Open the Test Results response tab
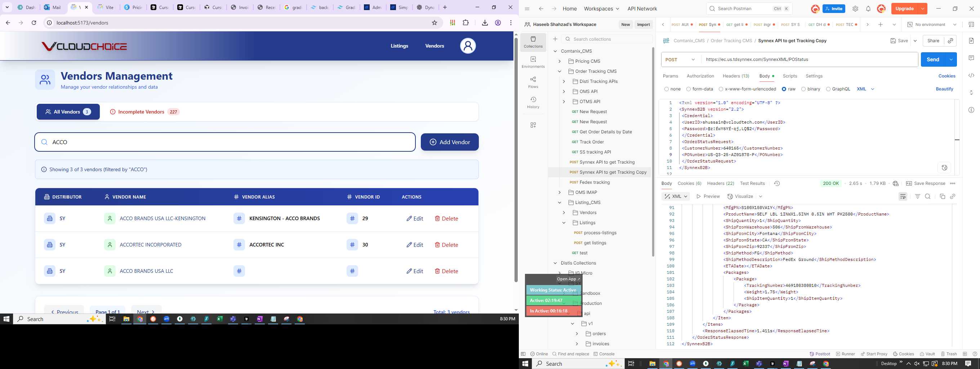This screenshot has height=369, width=980. tap(752, 183)
